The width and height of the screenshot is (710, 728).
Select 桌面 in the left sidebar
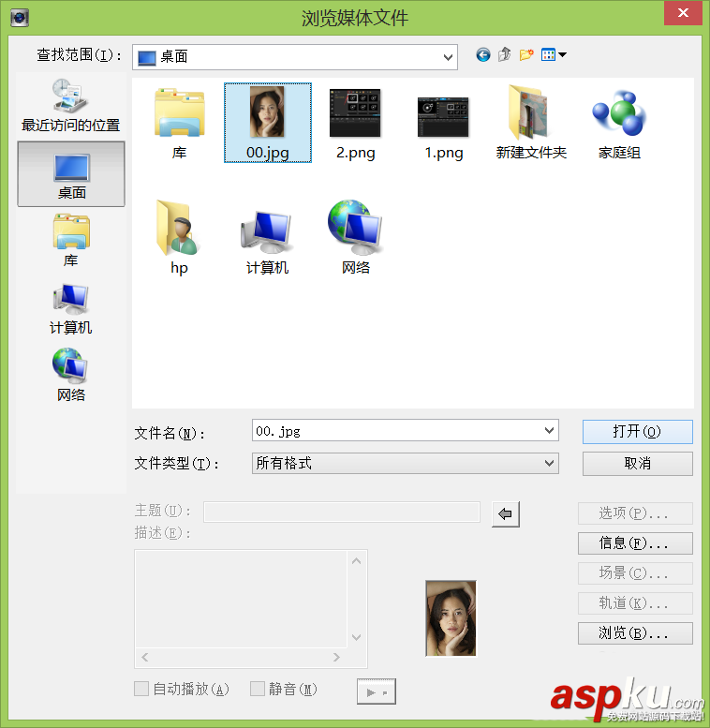tap(71, 174)
